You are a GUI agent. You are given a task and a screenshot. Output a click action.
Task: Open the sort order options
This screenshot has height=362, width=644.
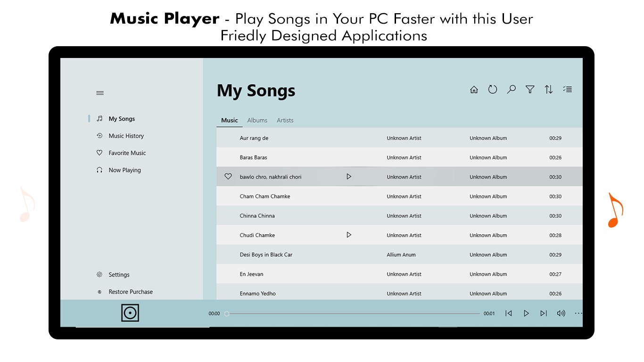click(549, 90)
